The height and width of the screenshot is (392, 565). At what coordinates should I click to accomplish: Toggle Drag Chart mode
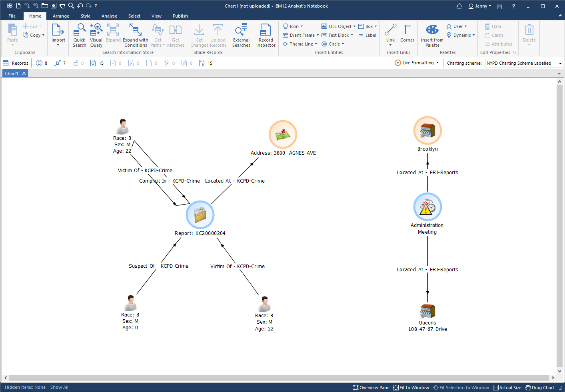point(540,388)
